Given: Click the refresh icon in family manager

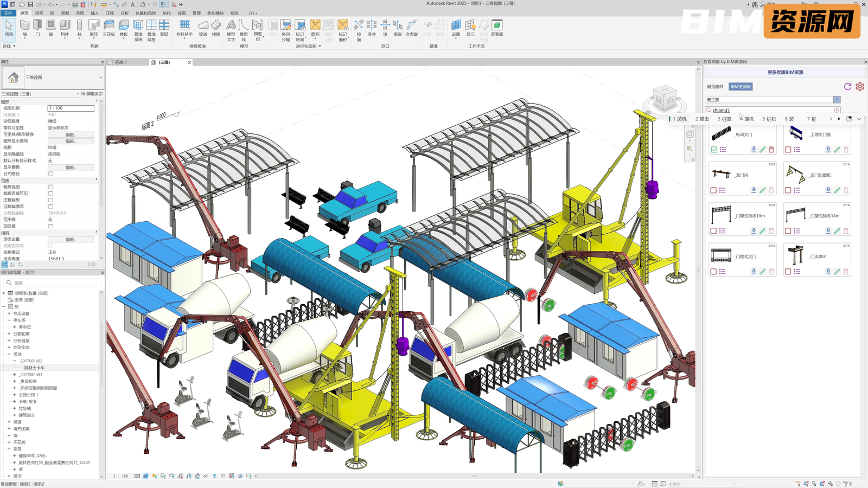Looking at the screenshot, I should [x=848, y=86].
